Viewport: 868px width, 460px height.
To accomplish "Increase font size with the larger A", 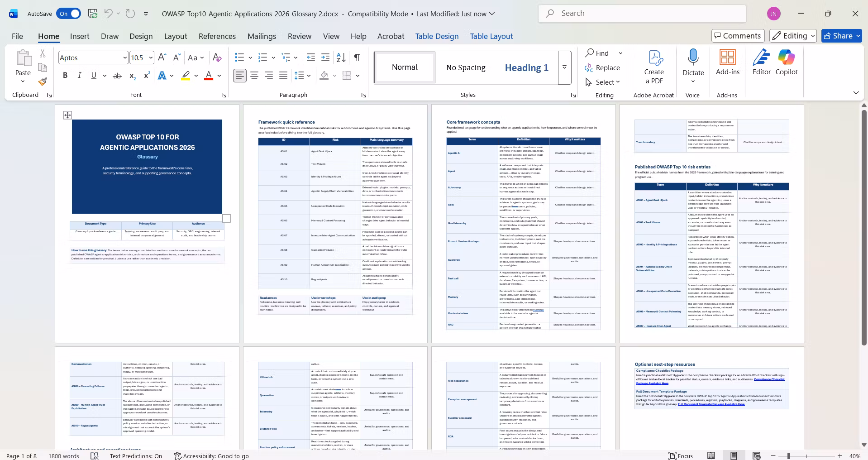I will (x=162, y=57).
